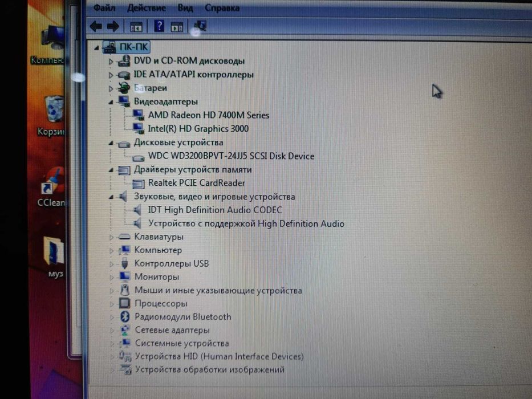
Task: Expand Контроллеры USB category arrow
Action: click(x=112, y=264)
